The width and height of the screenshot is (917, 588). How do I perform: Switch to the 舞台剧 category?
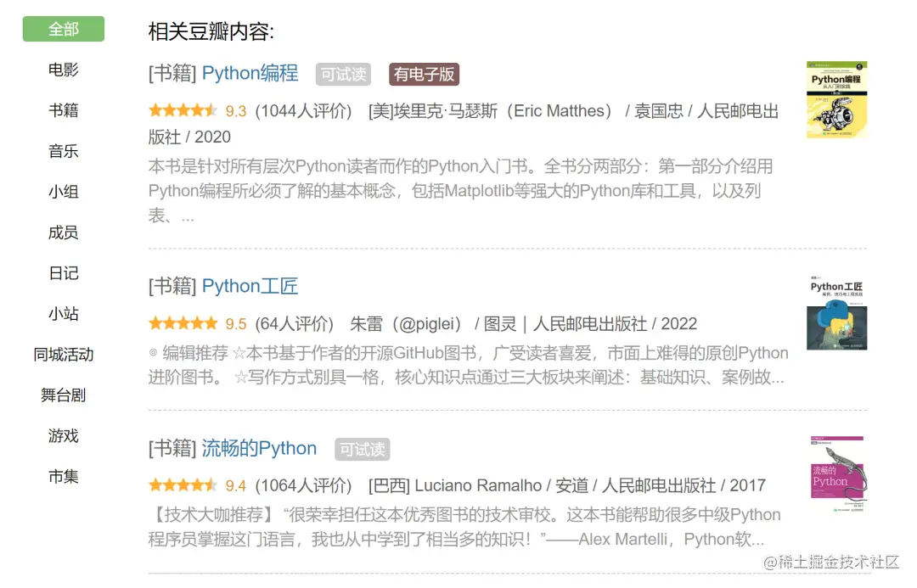pos(62,395)
